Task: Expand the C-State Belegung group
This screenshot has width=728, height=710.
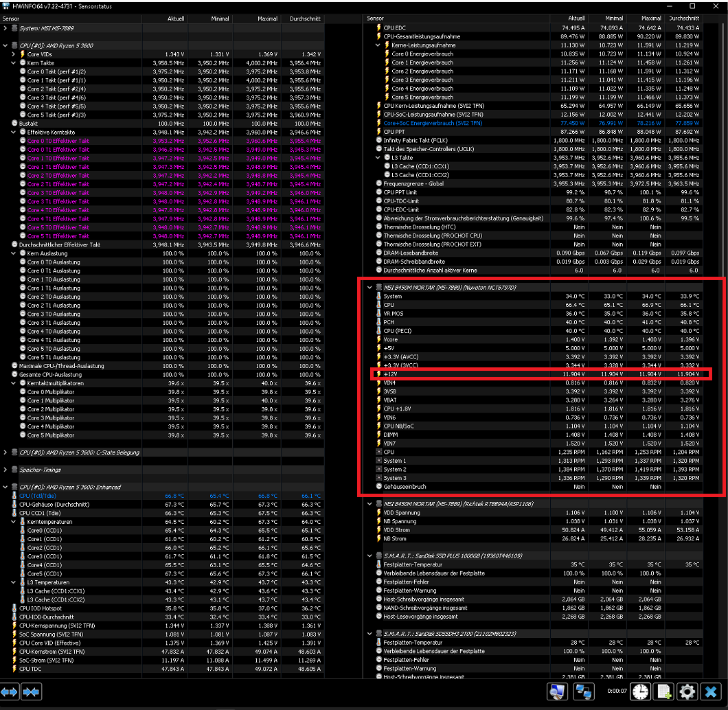Action: 5,453
